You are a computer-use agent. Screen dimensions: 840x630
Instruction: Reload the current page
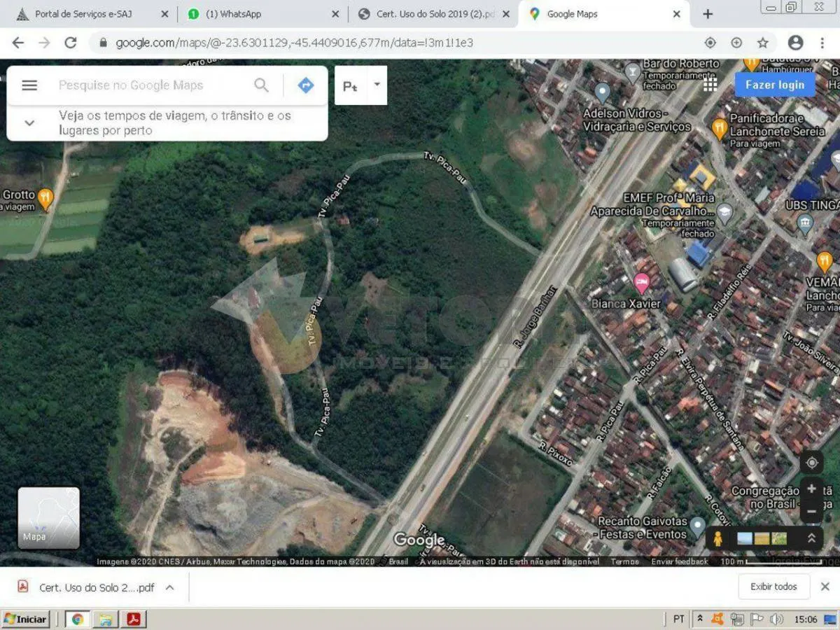click(70, 43)
